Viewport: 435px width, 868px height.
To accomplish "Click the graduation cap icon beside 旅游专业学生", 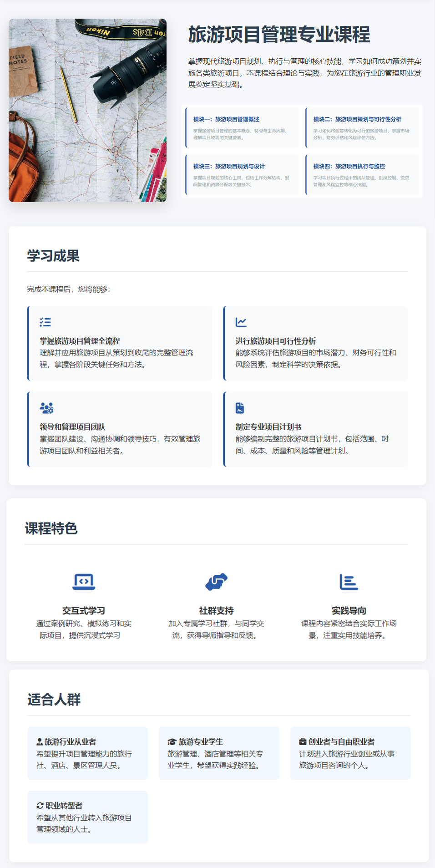I will tap(172, 741).
